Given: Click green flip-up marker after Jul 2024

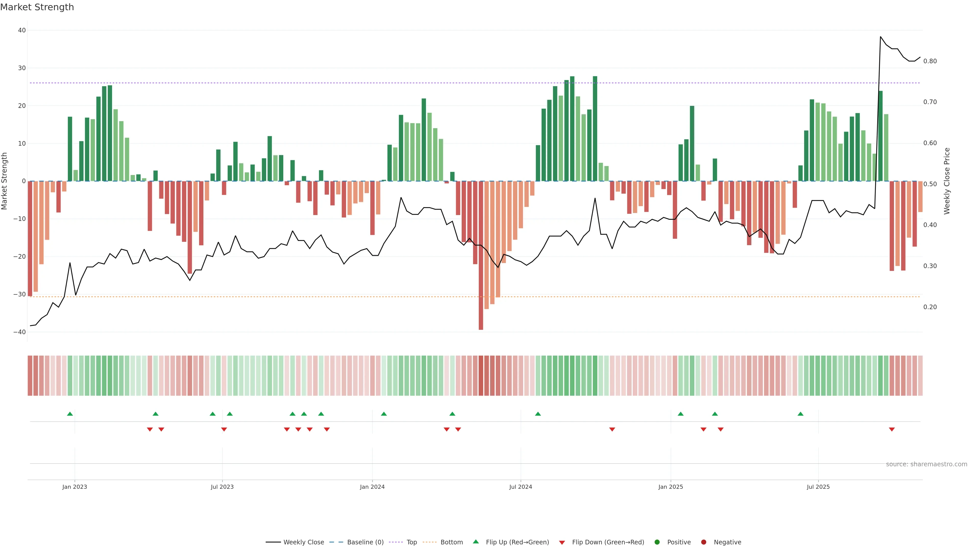Looking at the screenshot, I should point(538,414).
